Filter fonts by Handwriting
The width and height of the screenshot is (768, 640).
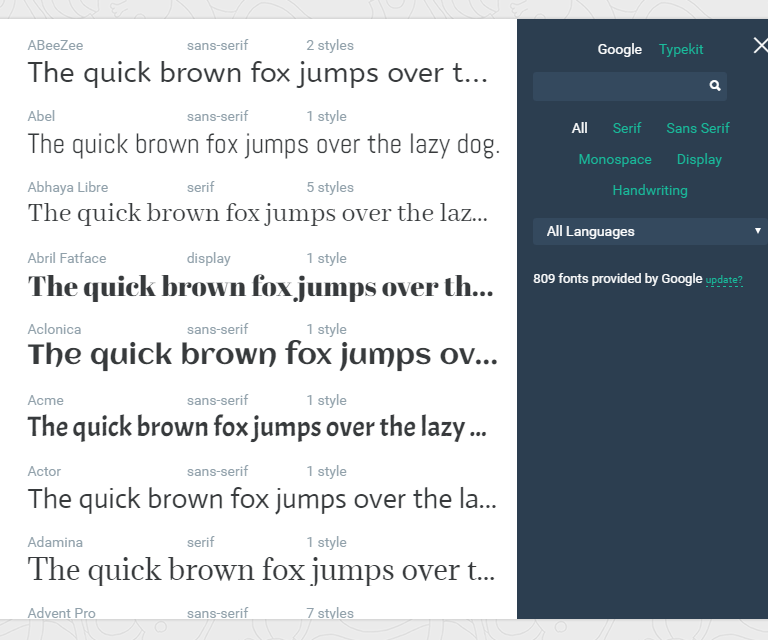[x=650, y=190]
